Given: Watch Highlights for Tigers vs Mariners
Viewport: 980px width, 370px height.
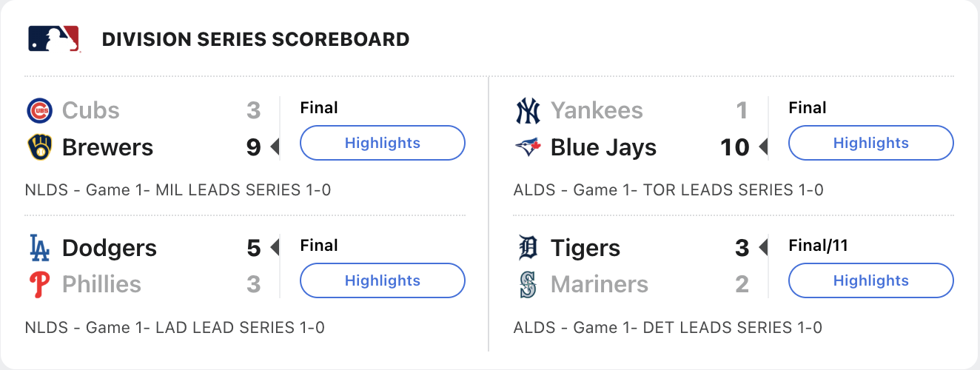Looking at the screenshot, I should 870,280.
